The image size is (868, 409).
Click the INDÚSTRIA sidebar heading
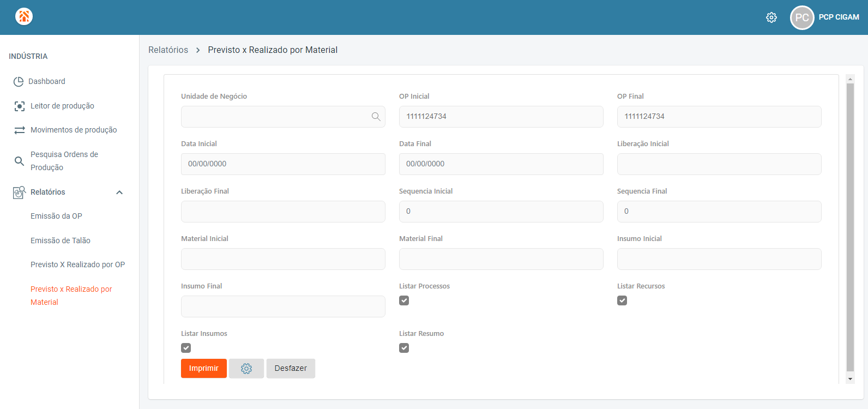pos(28,56)
